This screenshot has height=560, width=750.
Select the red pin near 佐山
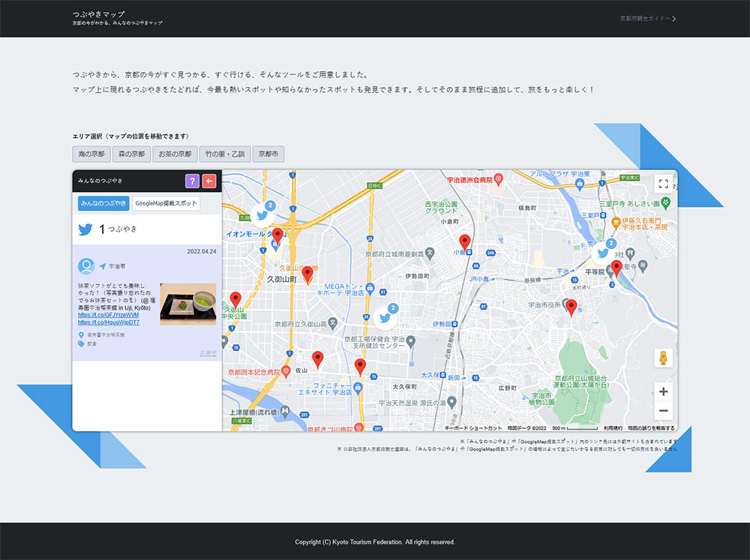coord(317,360)
